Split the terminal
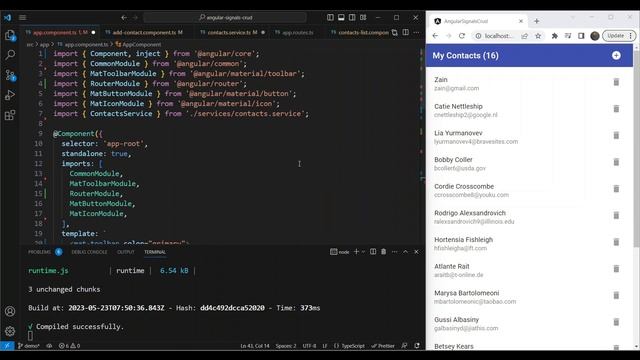Image resolution: width=640 pixels, height=360 pixels. coord(373,252)
